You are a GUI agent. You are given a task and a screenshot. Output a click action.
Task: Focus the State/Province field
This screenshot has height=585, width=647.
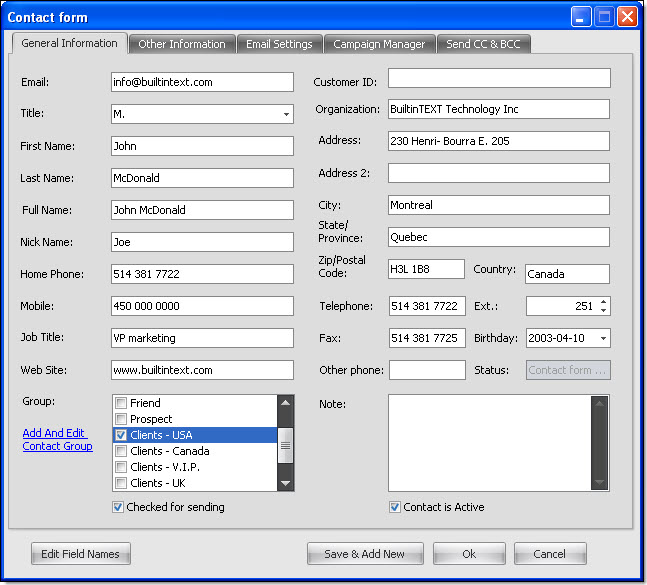pos(499,237)
